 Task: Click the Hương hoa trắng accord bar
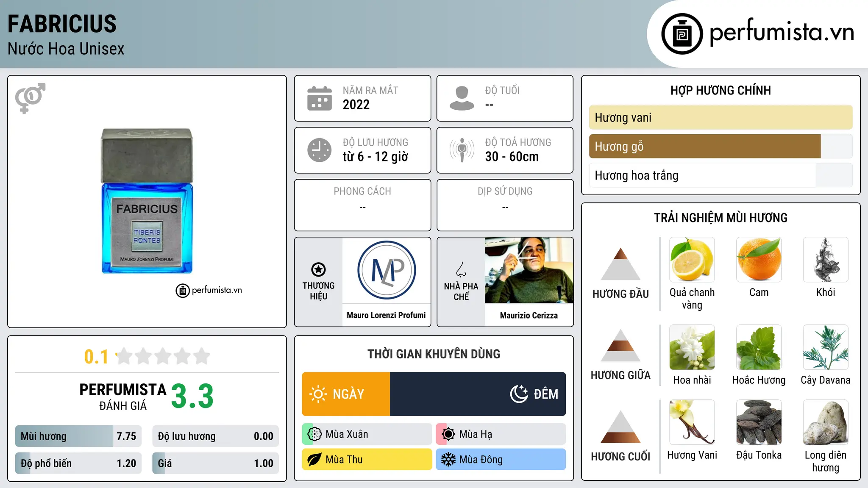(x=721, y=175)
